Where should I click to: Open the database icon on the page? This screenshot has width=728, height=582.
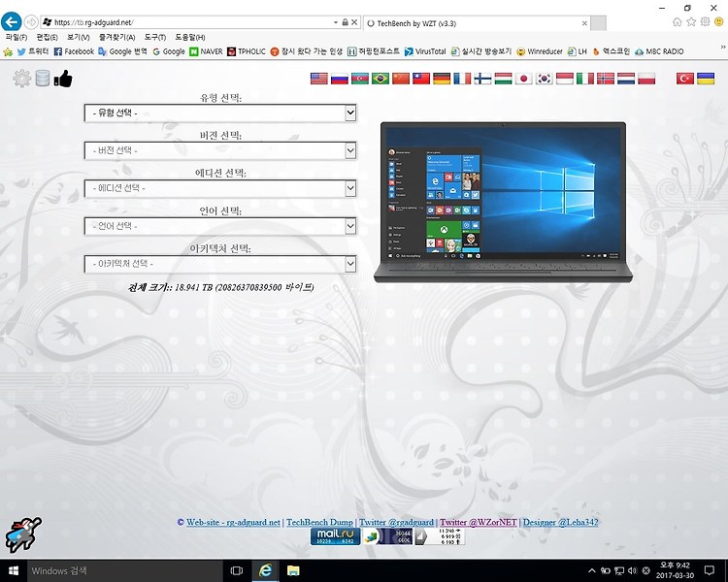click(43, 79)
